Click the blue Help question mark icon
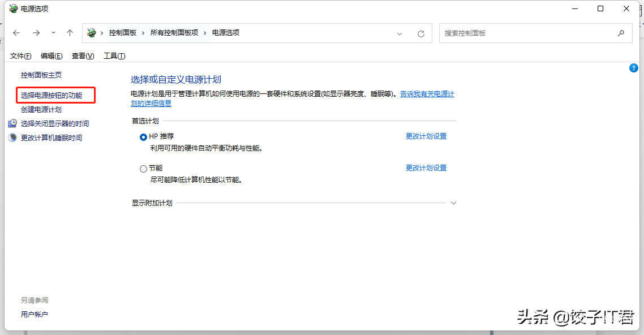 pos(634,68)
